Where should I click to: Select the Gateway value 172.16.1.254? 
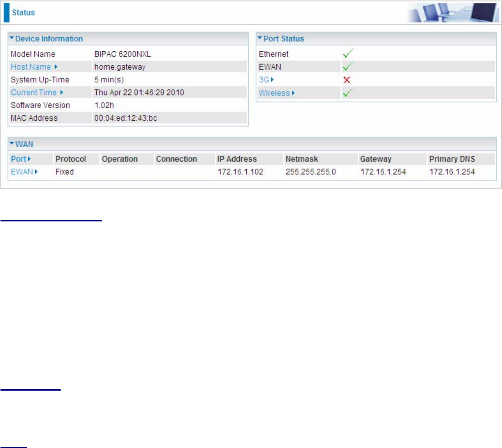coord(383,172)
